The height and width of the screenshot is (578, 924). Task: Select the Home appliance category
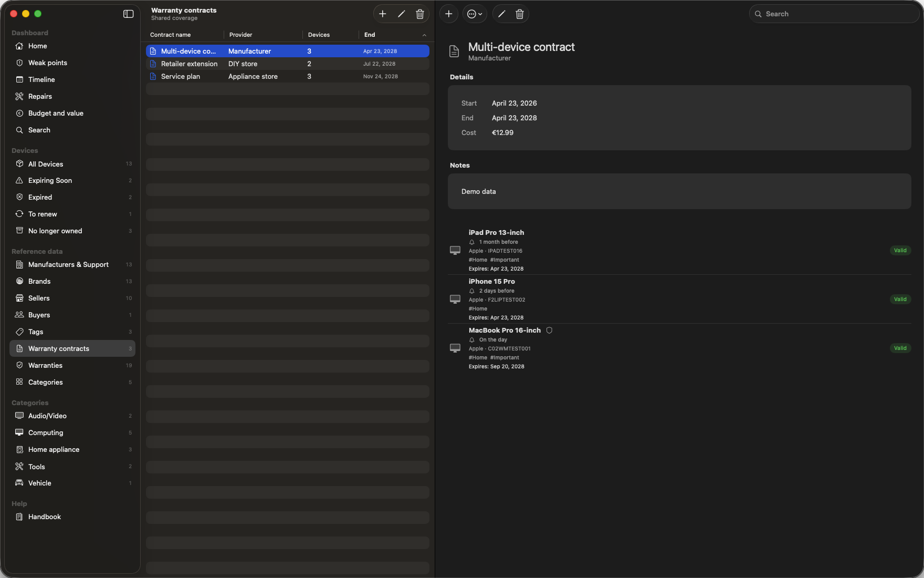tap(72, 450)
